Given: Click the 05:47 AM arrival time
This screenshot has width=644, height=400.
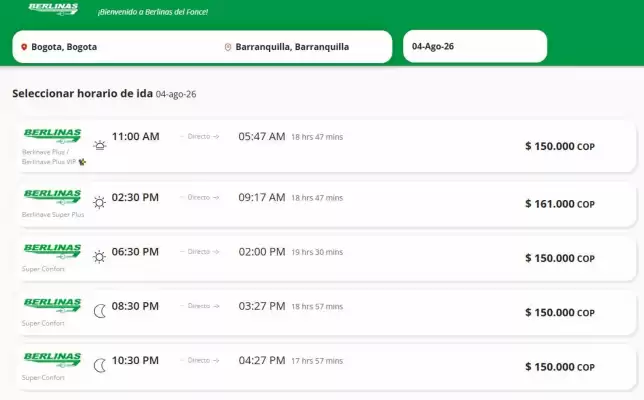Looking at the screenshot, I should pos(262,136).
